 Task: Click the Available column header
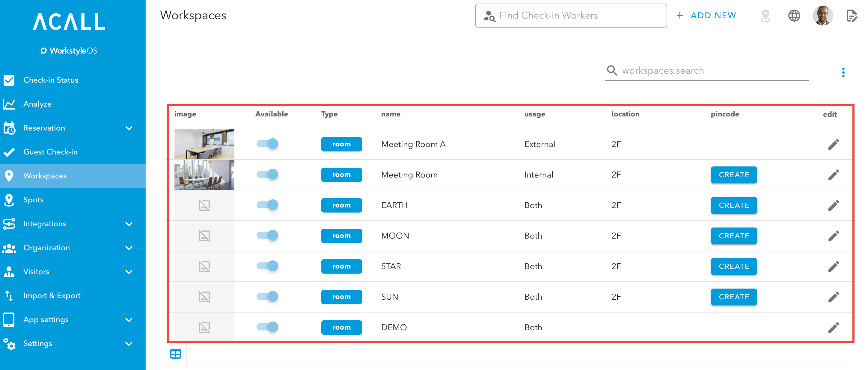point(271,114)
